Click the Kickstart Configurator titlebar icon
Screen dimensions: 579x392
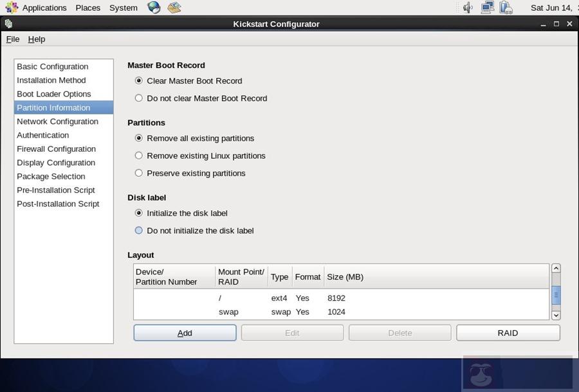pyautogui.click(x=8, y=24)
